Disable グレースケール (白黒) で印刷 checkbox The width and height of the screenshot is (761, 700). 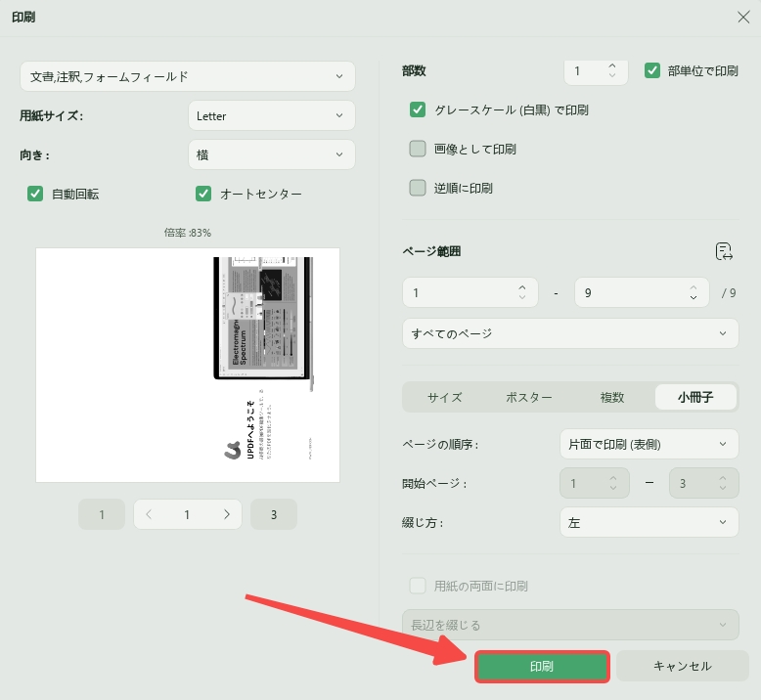418,109
